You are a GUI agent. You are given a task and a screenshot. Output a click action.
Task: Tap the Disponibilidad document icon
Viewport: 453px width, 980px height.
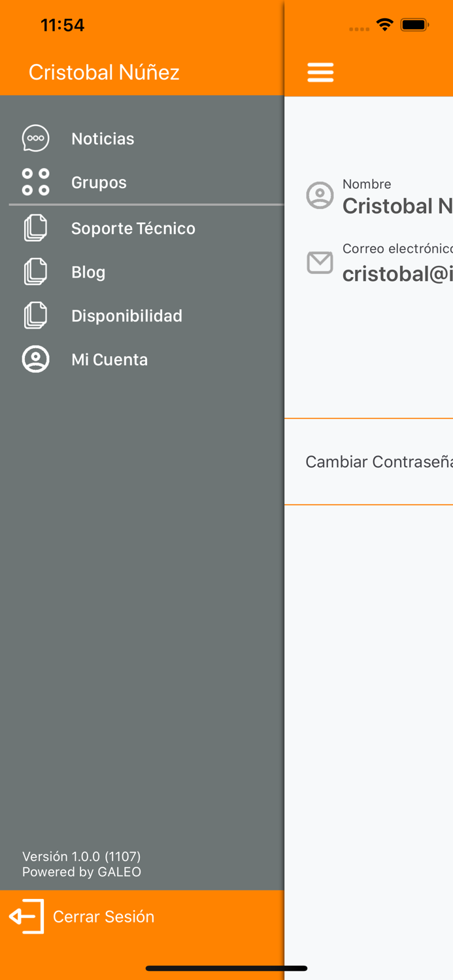coord(36,316)
